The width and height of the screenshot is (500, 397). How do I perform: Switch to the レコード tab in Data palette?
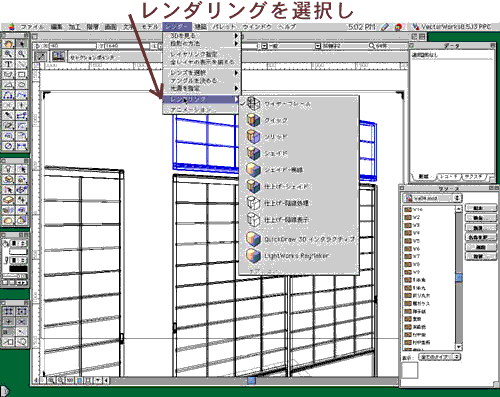(x=449, y=176)
